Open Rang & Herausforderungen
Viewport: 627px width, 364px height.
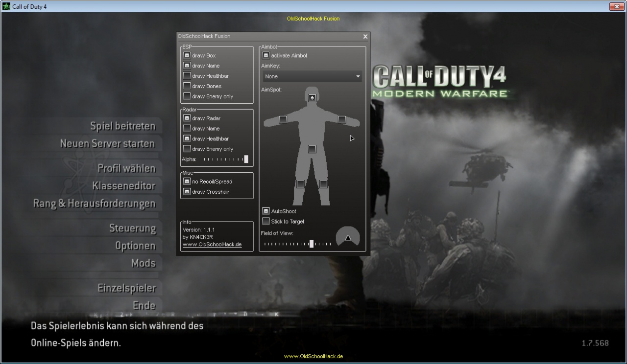pyautogui.click(x=95, y=204)
